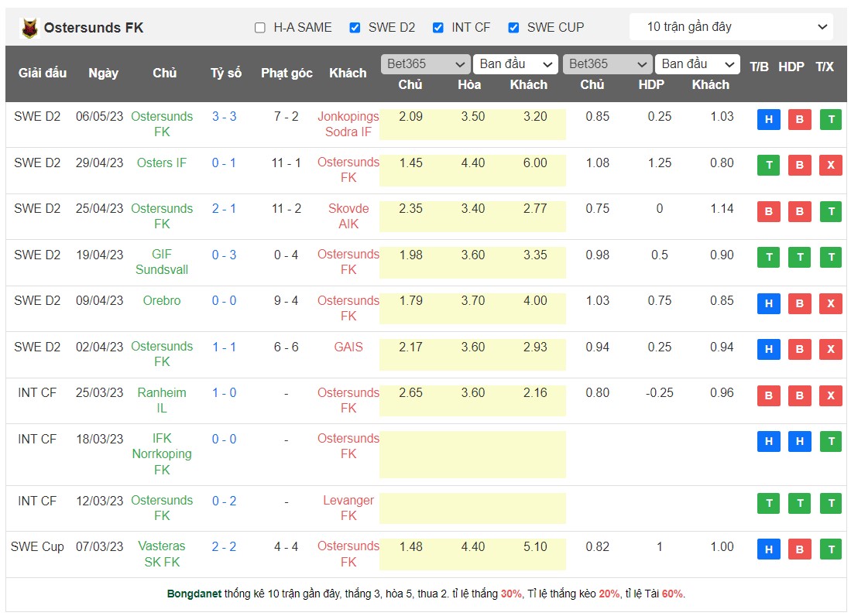Image resolution: width=851 pixels, height=616 pixels.
Task: Expand the first Ban đầu odds dropdown
Action: (516, 64)
